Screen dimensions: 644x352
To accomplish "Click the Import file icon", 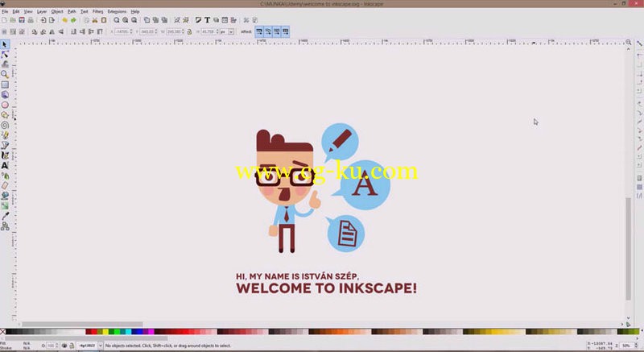I will click(x=43, y=19).
